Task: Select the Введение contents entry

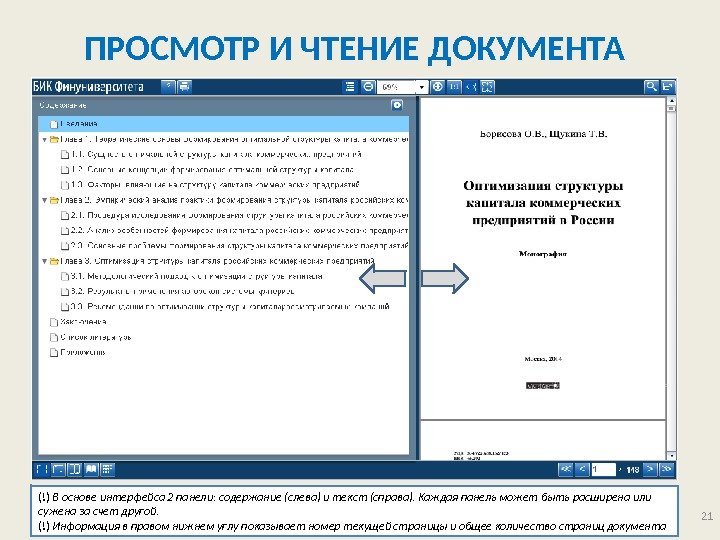Action: tap(223, 124)
